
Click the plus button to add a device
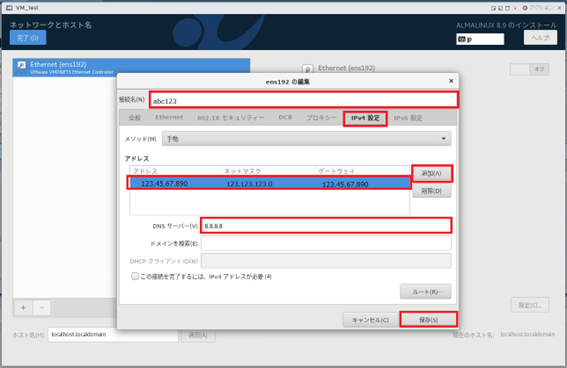pos(23,308)
